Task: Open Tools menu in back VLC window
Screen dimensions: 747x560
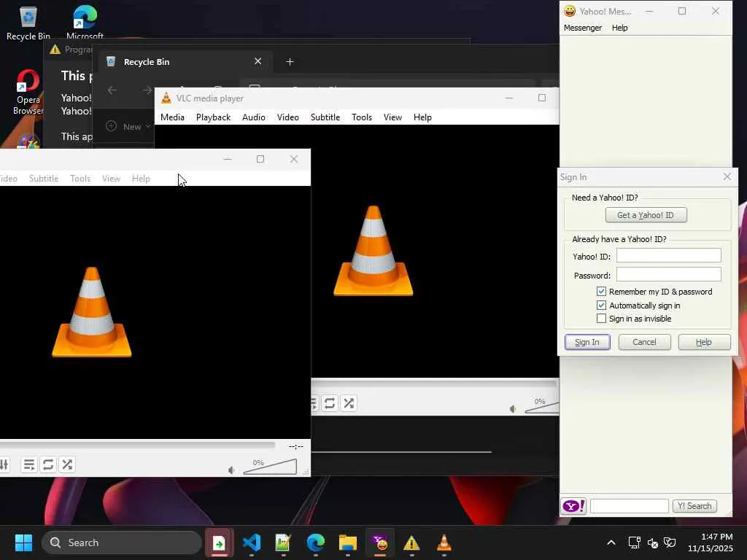Action: coord(362,117)
